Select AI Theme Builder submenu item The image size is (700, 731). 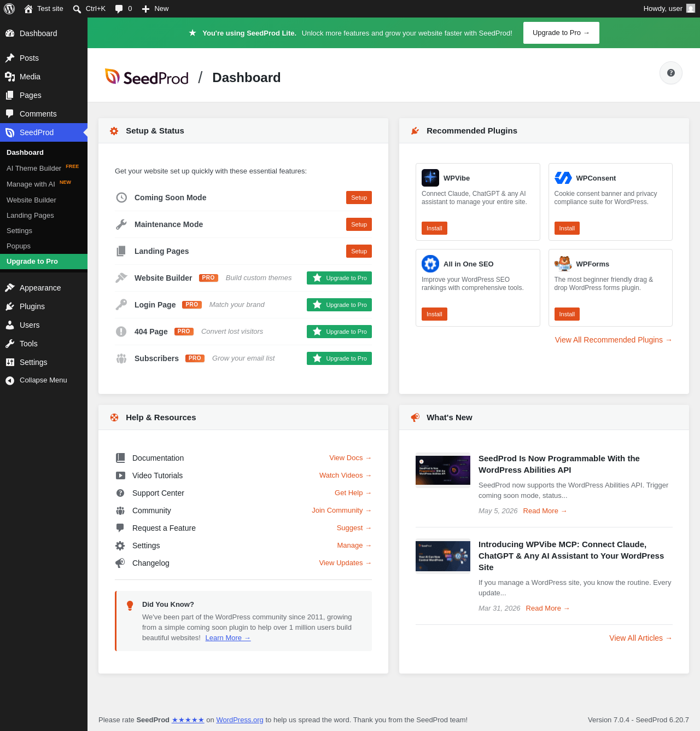44,168
